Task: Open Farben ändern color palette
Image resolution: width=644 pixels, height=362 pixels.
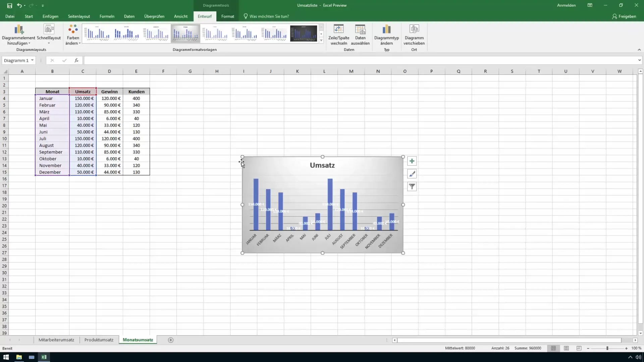Action: (x=73, y=35)
